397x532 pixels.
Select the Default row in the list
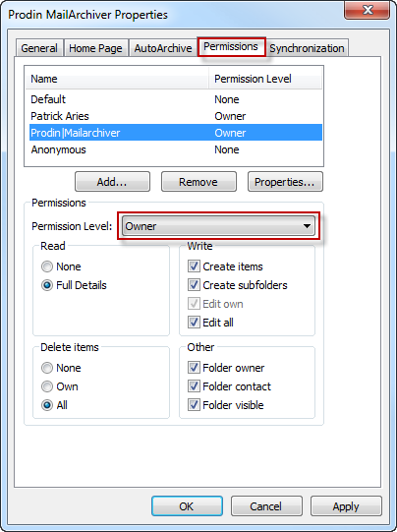176,99
